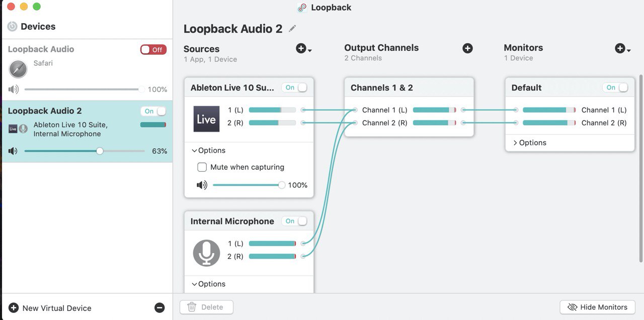
Task: Click New Virtual Device label
Action: [x=57, y=308]
